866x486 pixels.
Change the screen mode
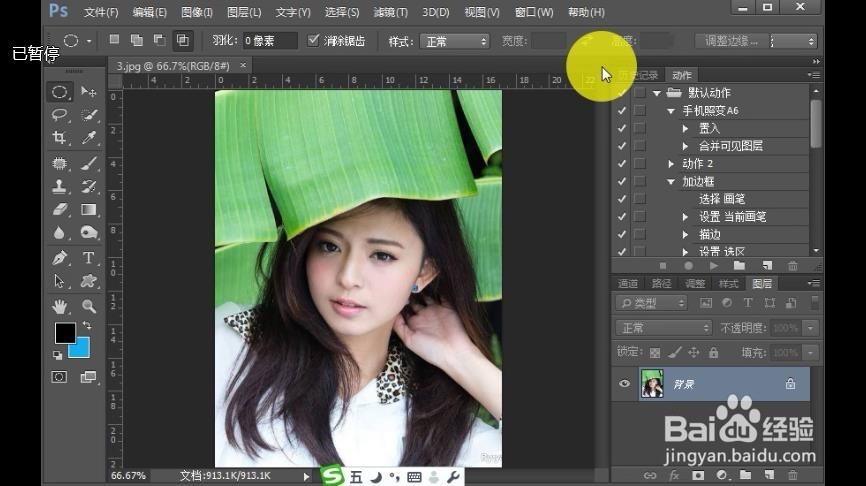tap(88, 377)
